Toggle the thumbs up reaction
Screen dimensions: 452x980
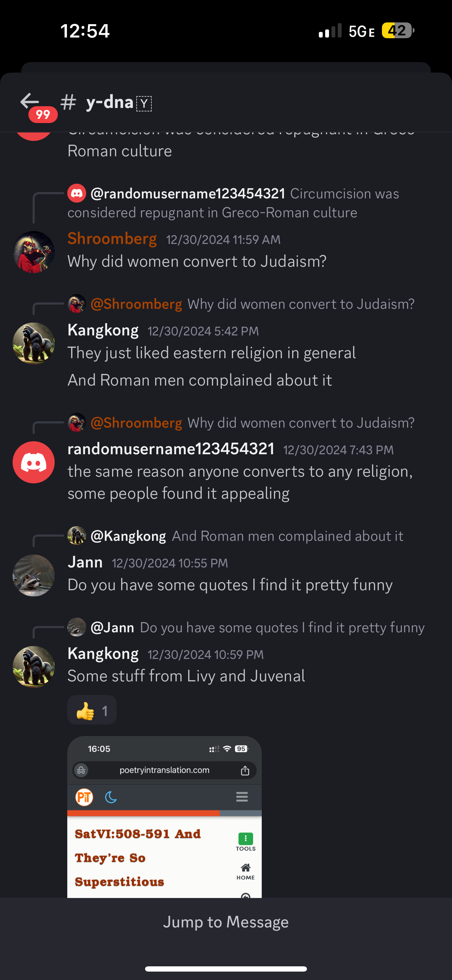click(92, 710)
